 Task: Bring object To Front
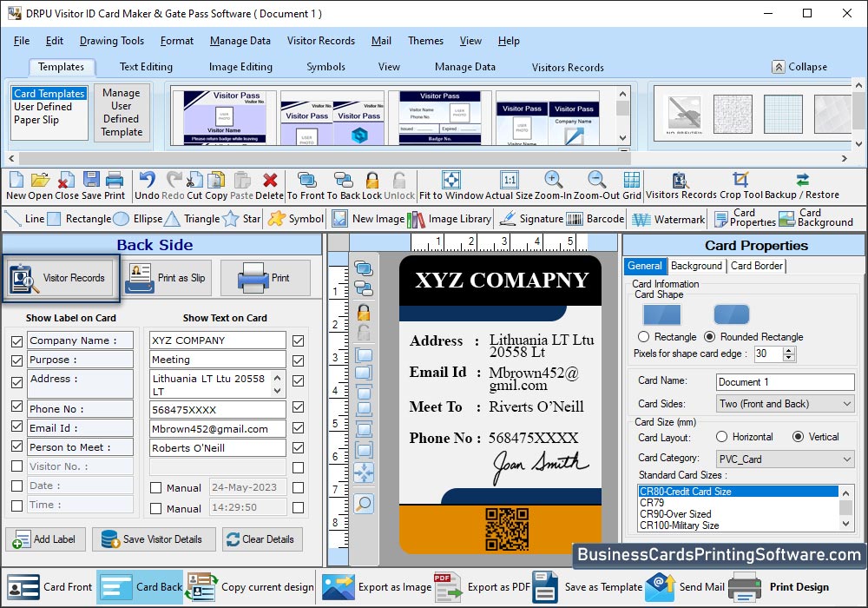(306, 186)
